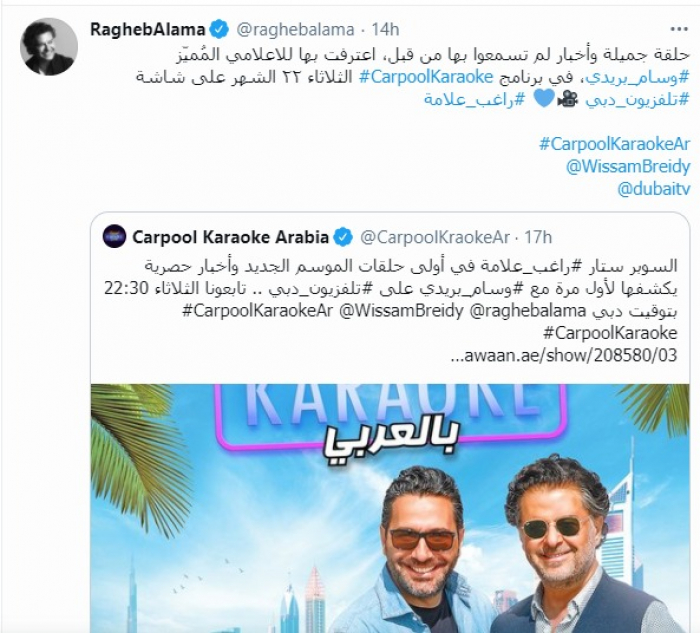Click RaghebAlama's profile avatar photo
Viewport: 700px width, 633px height.
point(49,47)
